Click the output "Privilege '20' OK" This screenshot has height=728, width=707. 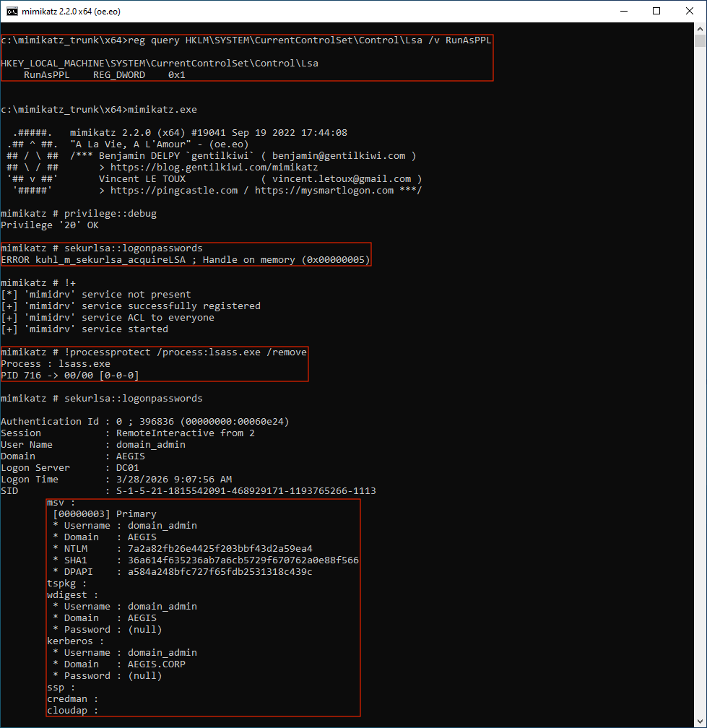click(x=50, y=225)
